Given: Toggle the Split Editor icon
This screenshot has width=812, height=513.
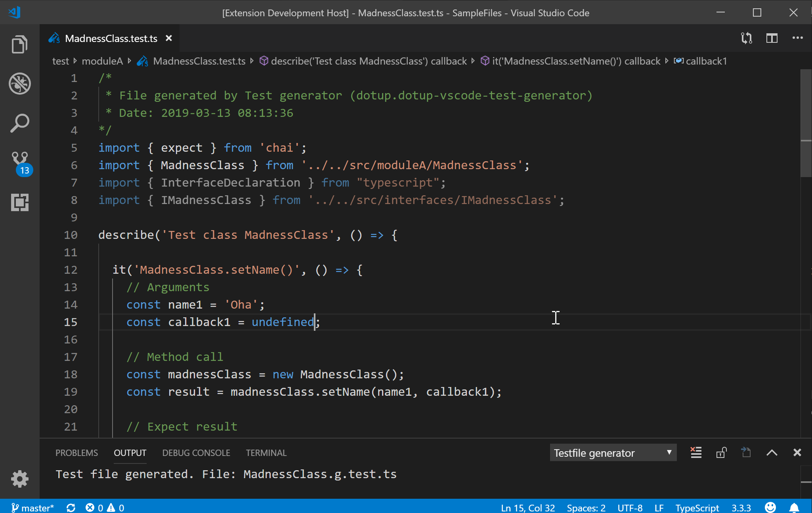Looking at the screenshot, I should point(772,38).
